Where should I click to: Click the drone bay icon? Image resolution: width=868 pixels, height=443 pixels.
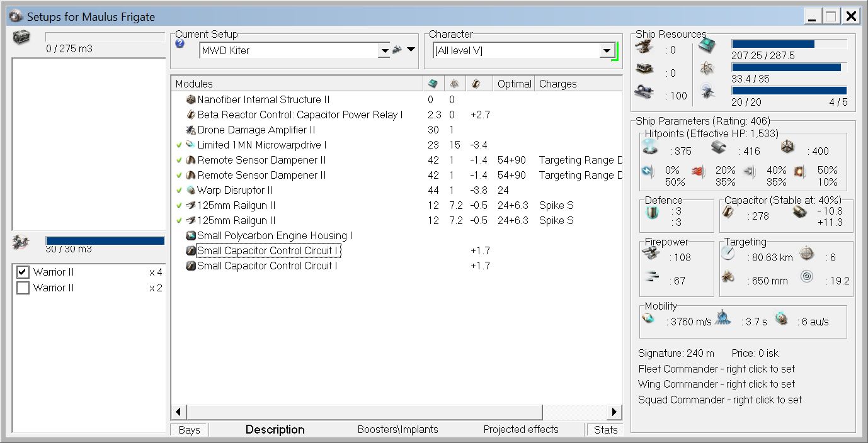[x=21, y=242]
